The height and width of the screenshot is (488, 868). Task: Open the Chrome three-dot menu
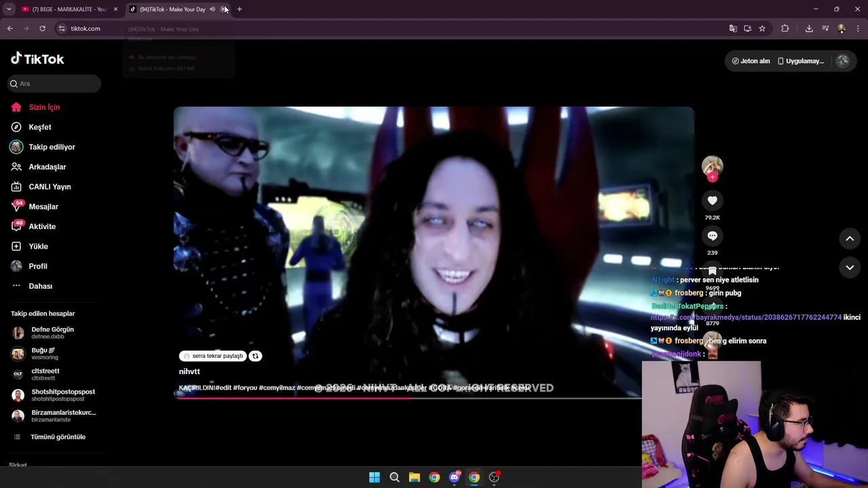(x=859, y=28)
